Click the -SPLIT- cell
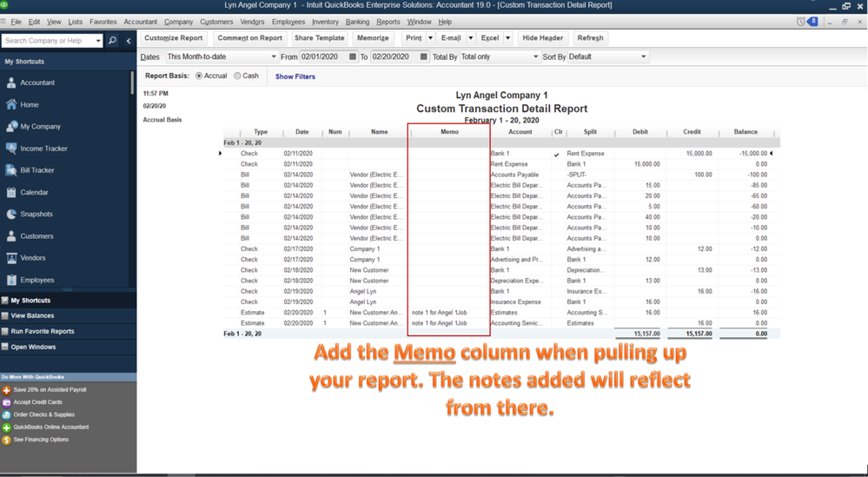The image size is (868, 477). [x=577, y=175]
